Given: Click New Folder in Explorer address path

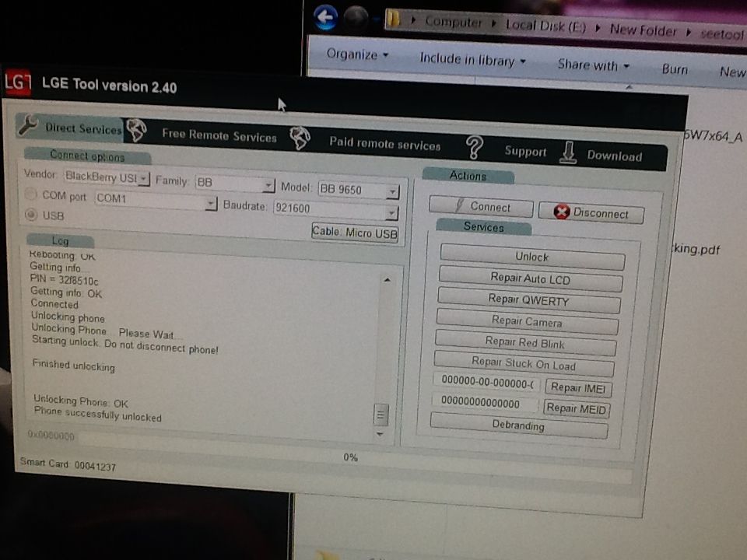Looking at the screenshot, I should pos(644,30).
